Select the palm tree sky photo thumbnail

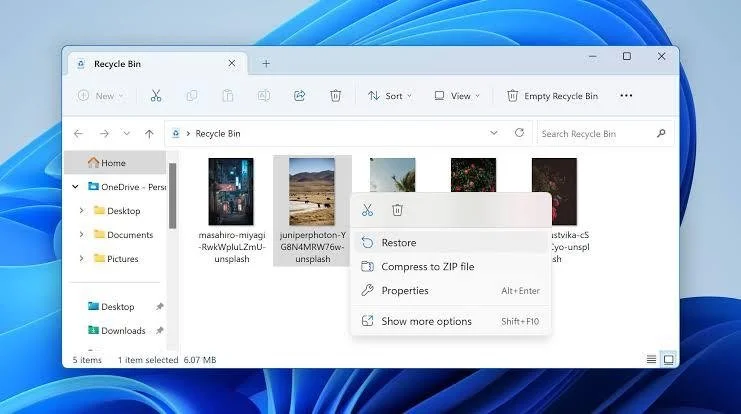tap(393, 175)
